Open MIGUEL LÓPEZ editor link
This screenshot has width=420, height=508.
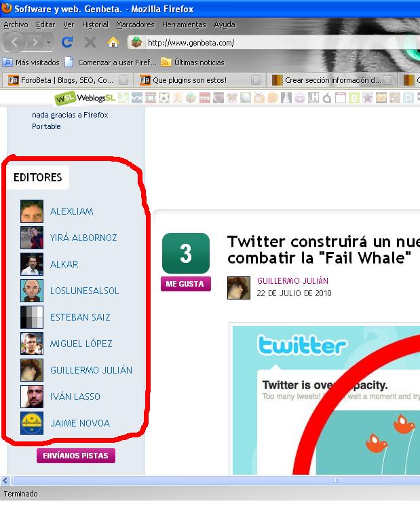point(81,344)
